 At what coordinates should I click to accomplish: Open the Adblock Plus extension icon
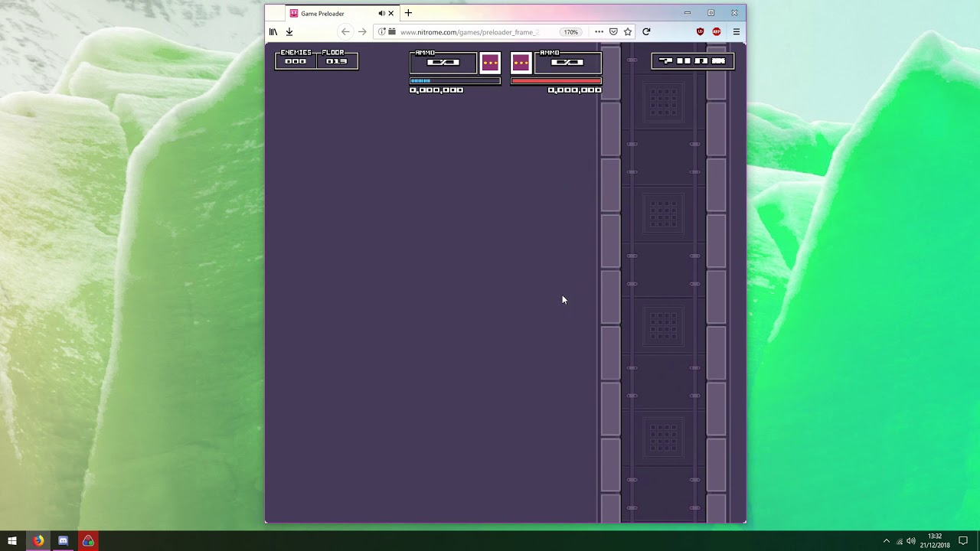pos(717,31)
